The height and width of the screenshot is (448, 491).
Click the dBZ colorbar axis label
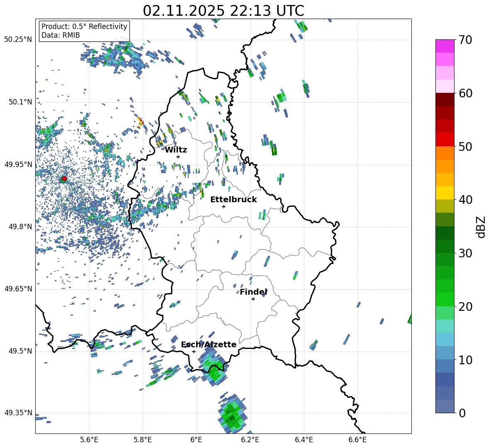[x=481, y=227]
